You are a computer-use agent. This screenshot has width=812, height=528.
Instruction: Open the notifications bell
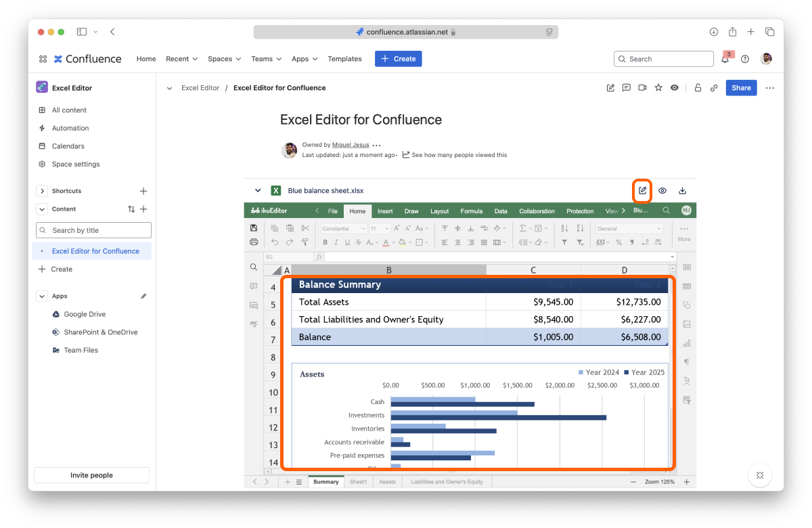(725, 59)
